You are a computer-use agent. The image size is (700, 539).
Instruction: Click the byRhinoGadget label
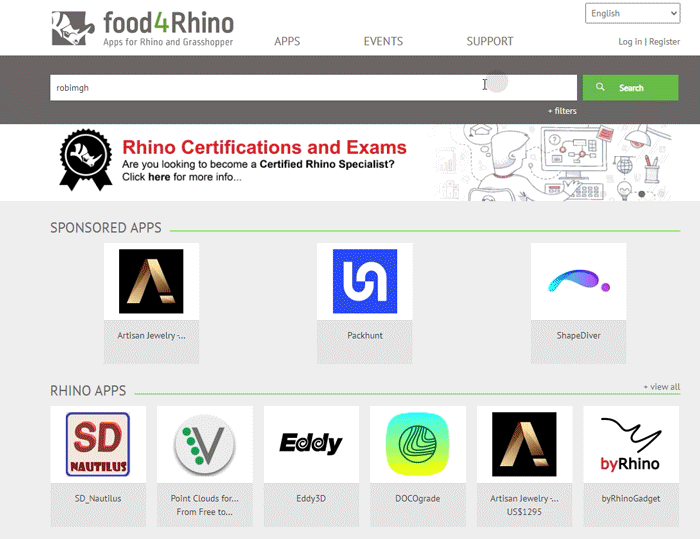coord(631,498)
